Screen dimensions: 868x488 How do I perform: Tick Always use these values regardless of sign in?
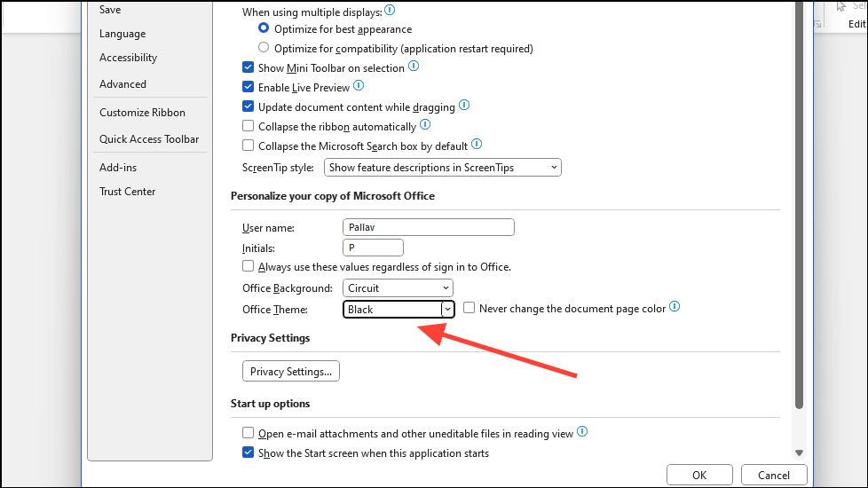click(248, 266)
